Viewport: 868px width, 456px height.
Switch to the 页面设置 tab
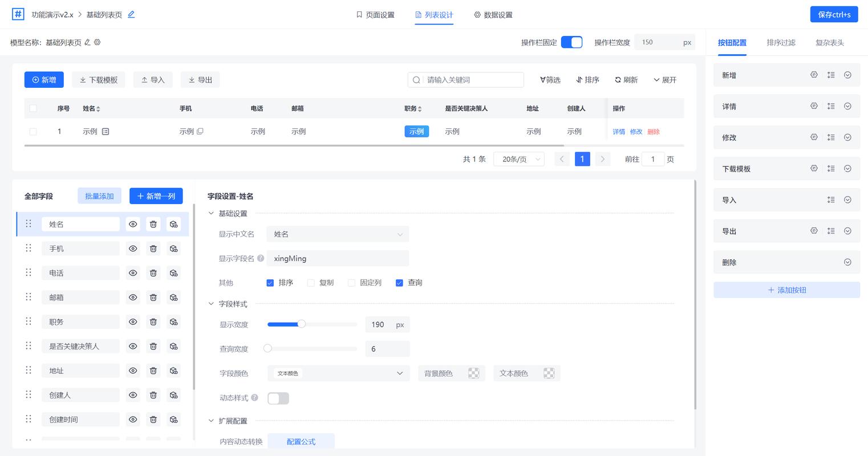[375, 15]
